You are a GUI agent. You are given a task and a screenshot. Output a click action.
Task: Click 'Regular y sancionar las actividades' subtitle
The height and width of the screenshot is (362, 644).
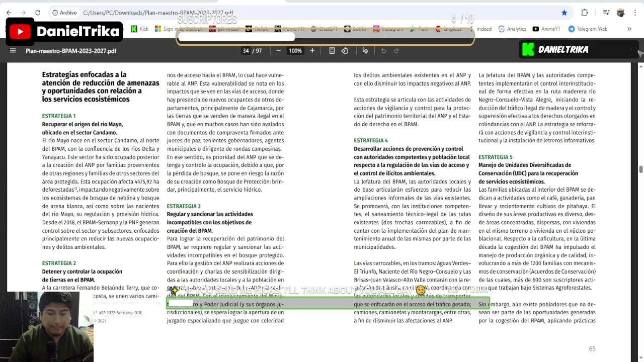pos(210,214)
